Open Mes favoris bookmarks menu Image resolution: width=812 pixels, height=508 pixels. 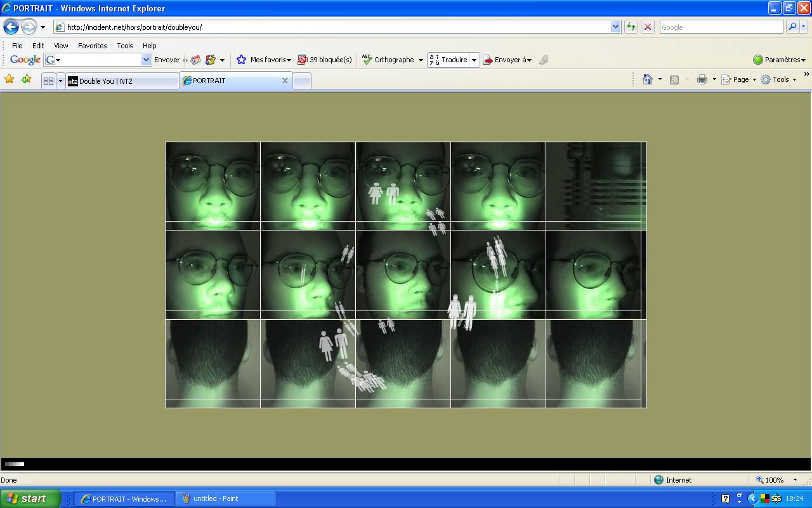[264, 60]
